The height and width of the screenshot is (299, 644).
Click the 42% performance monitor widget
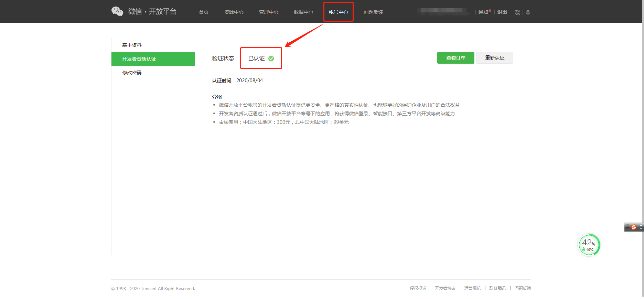[589, 245]
